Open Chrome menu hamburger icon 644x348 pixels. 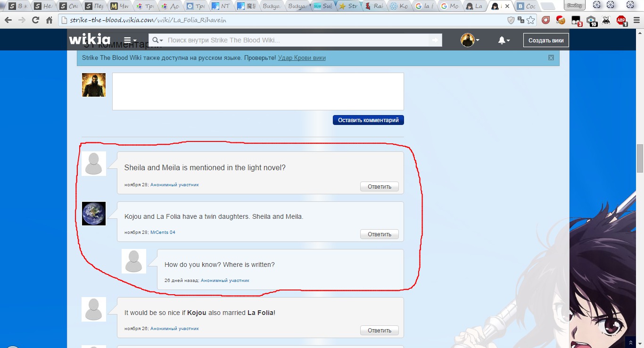(636, 20)
